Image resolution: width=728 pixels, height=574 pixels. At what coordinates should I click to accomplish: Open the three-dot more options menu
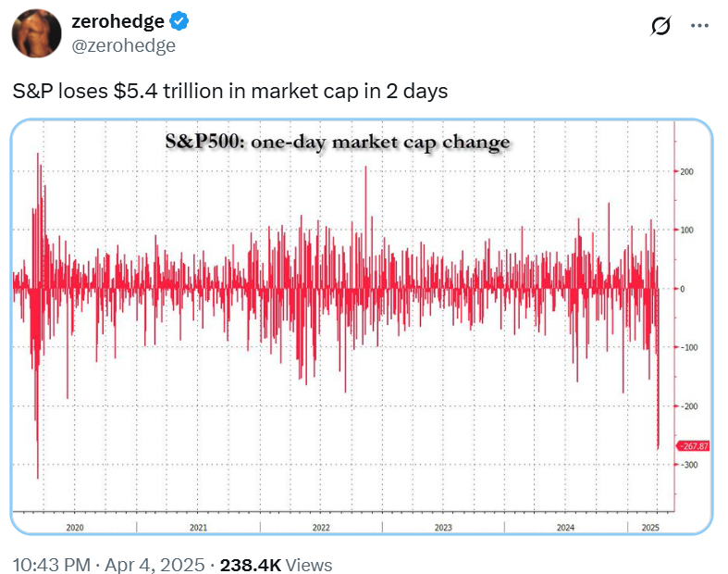[699, 27]
